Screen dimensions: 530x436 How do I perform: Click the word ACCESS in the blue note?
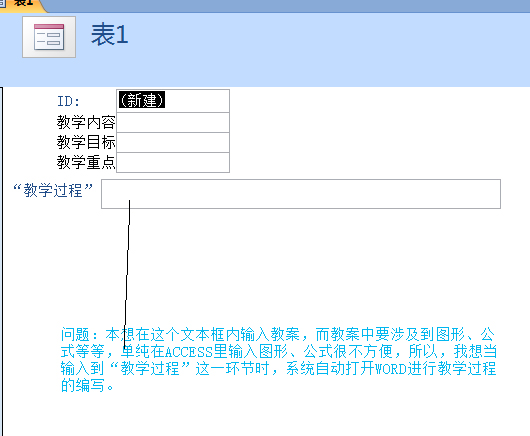[x=189, y=352]
